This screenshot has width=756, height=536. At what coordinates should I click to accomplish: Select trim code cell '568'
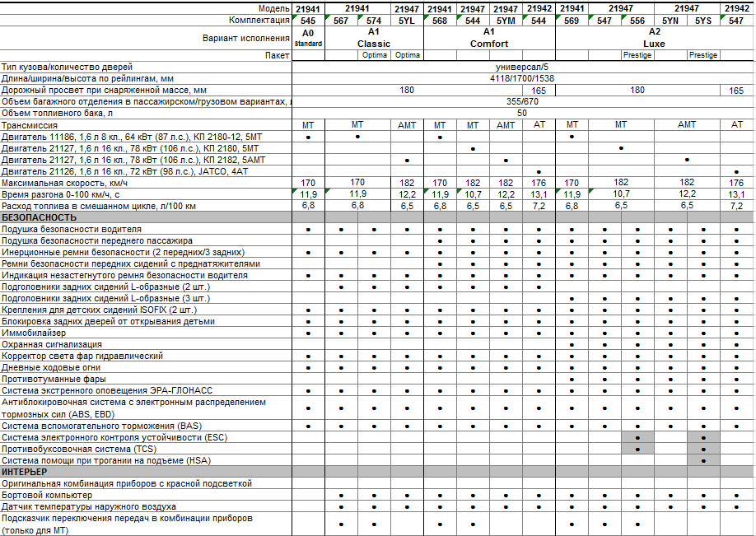tap(440, 21)
